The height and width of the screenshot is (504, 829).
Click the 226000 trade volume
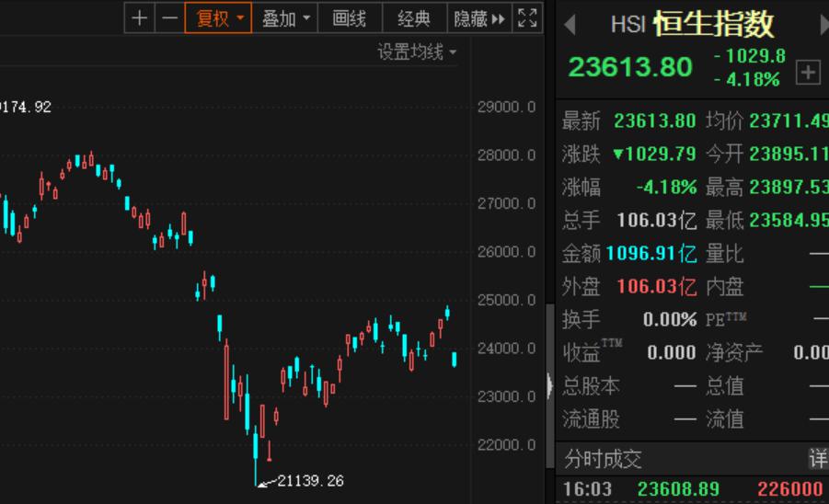[x=789, y=489]
